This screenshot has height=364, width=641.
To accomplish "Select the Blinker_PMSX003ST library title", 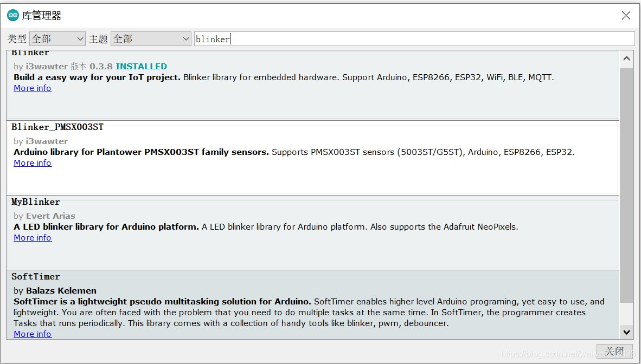I will point(57,127).
